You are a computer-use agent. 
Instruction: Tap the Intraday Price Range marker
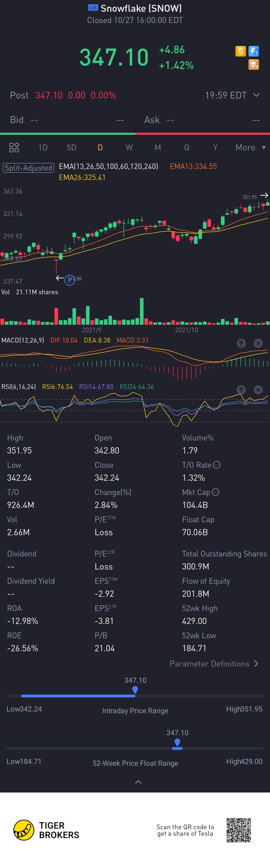pyautogui.click(x=135, y=690)
